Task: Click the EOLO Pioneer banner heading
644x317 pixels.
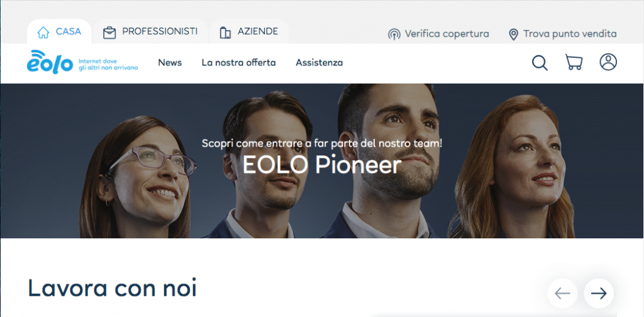Action: [x=322, y=165]
